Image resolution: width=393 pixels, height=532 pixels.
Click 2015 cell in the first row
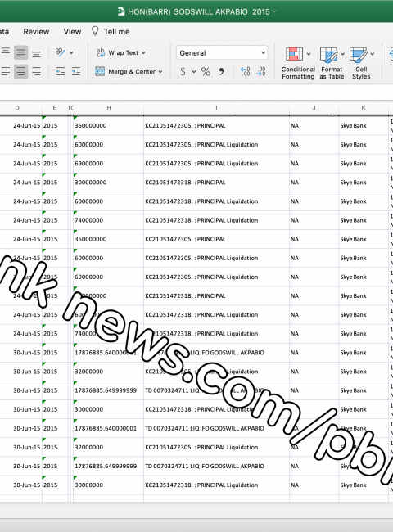pos(55,125)
